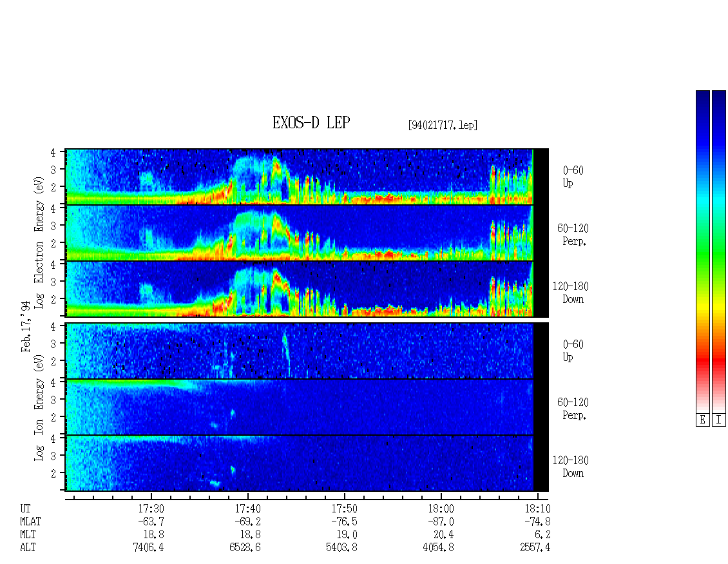This screenshot has width=728, height=564.
Task: Click the electron color scale bar above E
Action: (x=702, y=251)
